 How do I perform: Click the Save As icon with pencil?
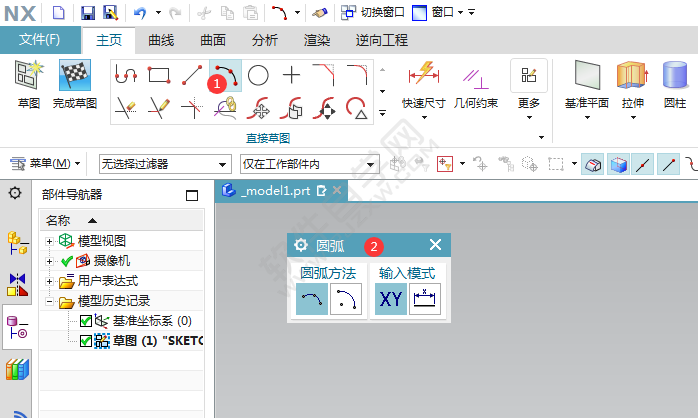pos(110,12)
